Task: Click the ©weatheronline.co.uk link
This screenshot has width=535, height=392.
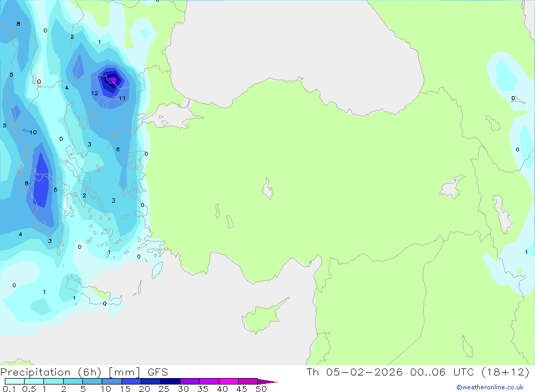Action: tap(490, 387)
